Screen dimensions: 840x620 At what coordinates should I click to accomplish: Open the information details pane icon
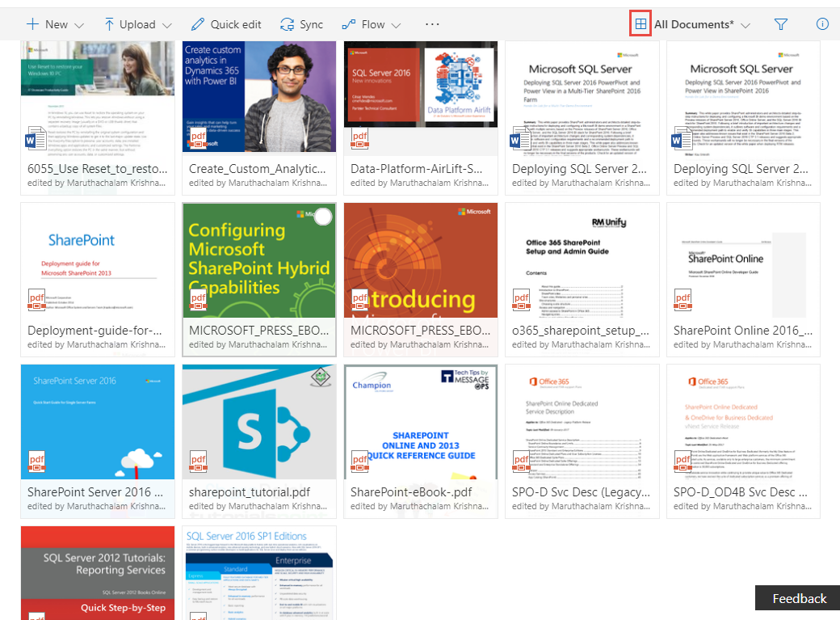point(822,24)
